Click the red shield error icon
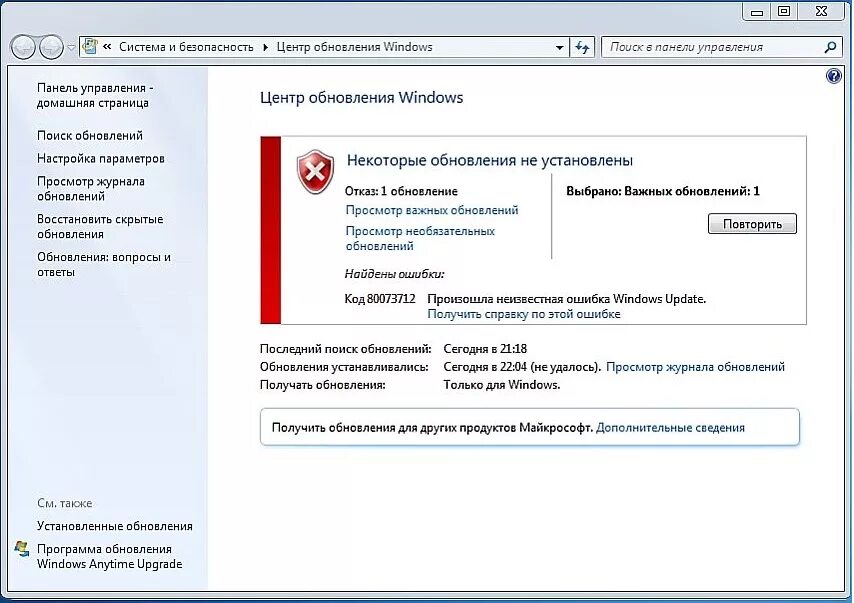854x603 pixels. click(315, 172)
